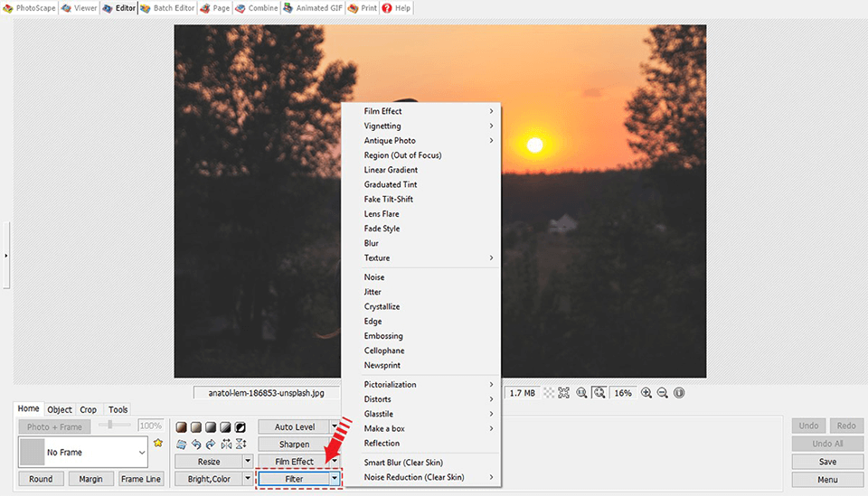868x496 pixels.
Task: Open the Page tab
Action: [x=215, y=8]
